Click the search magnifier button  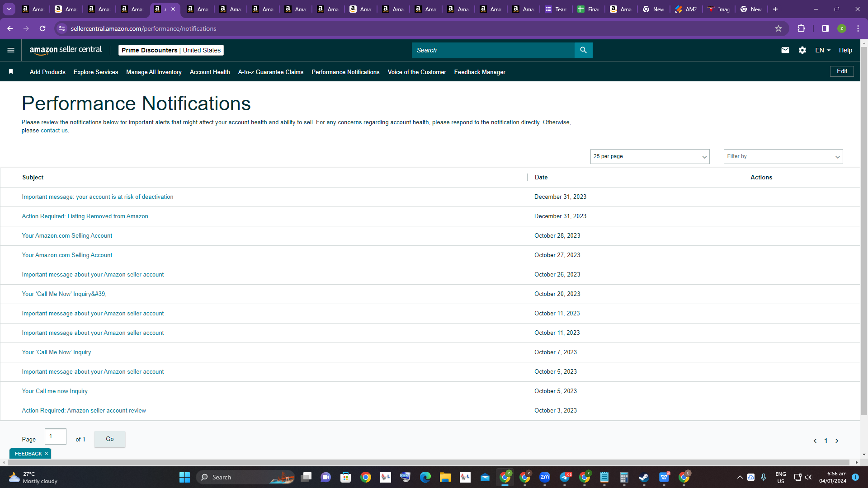(583, 50)
